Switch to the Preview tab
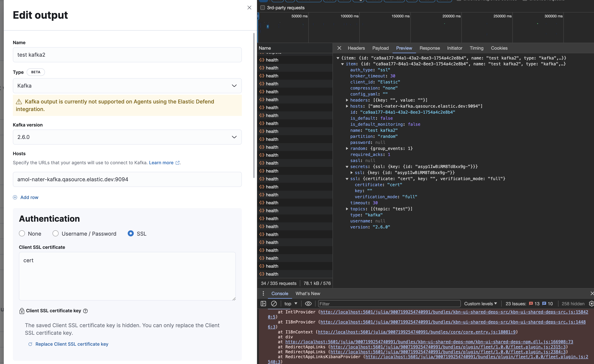 click(404, 48)
